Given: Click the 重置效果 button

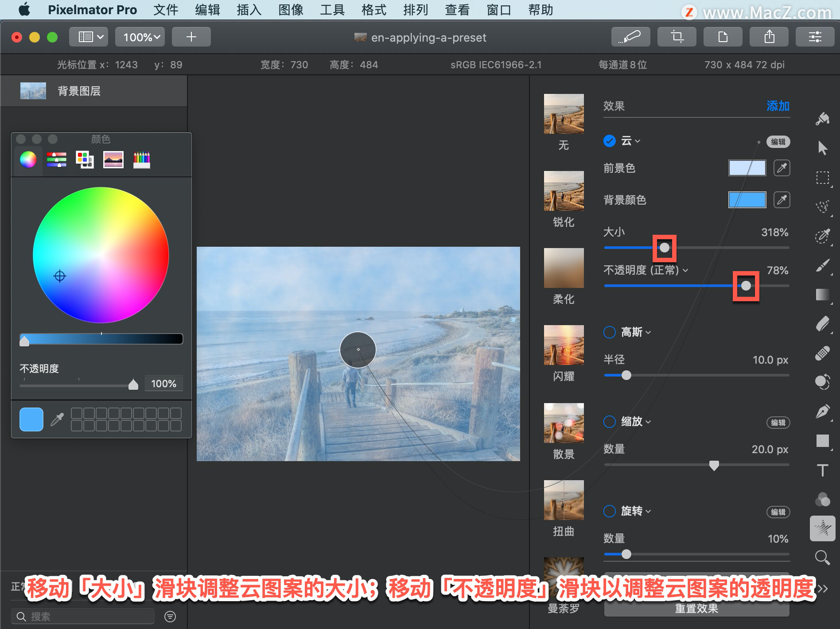Looking at the screenshot, I should point(696,609).
